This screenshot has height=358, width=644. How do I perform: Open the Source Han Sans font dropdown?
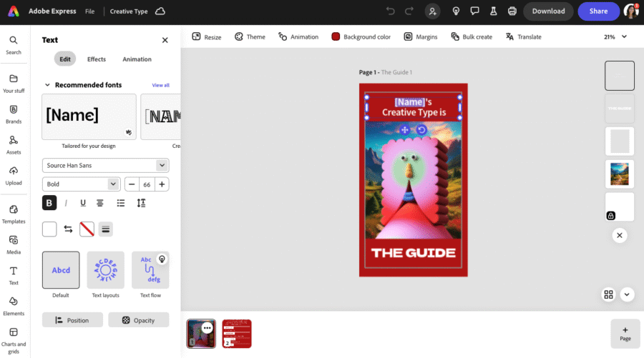tap(105, 165)
